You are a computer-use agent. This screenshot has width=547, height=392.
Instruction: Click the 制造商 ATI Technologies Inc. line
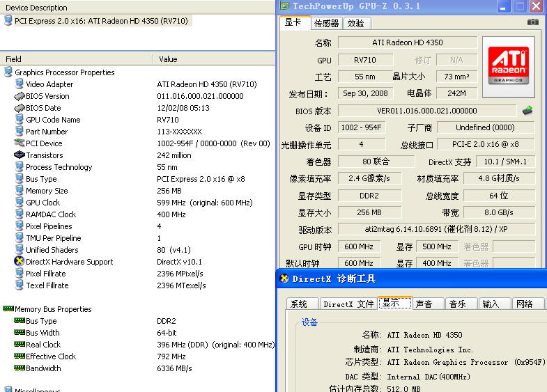tap(414, 350)
